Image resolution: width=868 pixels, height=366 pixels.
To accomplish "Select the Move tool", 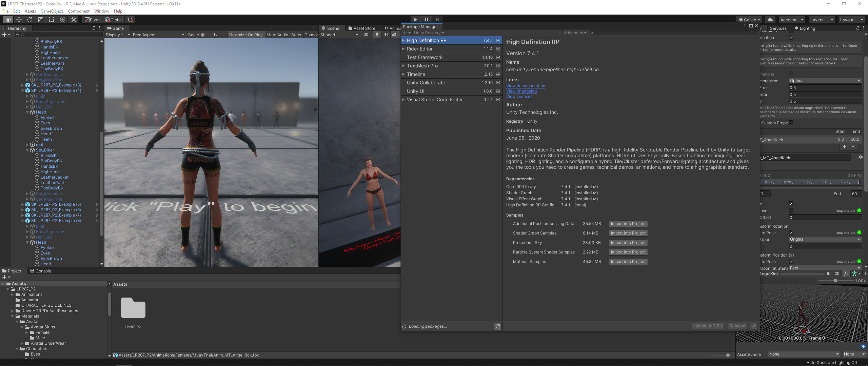I will 19,20.
